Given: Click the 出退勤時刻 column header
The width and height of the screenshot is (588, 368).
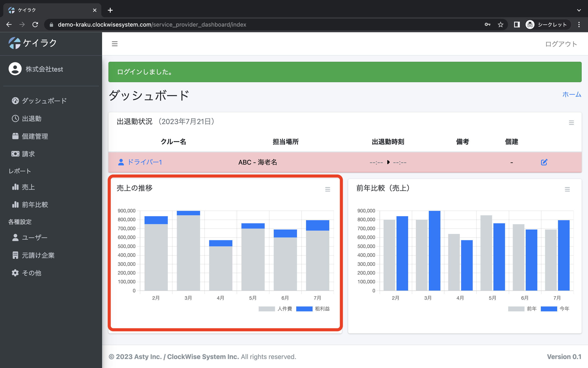Looking at the screenshot, I should [388, 142].
